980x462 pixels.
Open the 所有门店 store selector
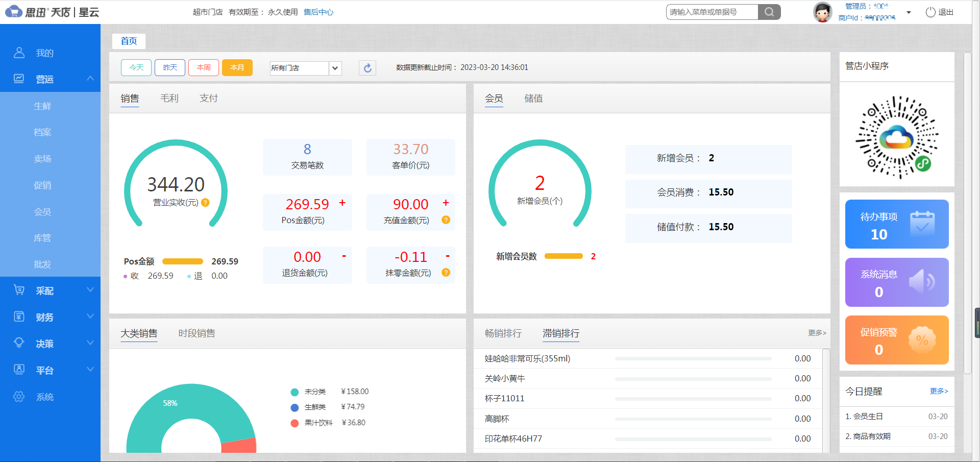click(305, 68)
